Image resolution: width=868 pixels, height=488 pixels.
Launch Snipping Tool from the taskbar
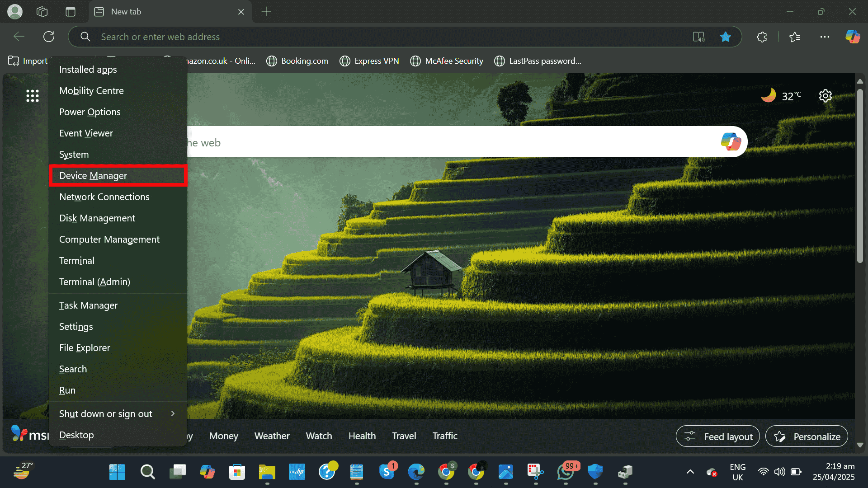click(535, 472)
